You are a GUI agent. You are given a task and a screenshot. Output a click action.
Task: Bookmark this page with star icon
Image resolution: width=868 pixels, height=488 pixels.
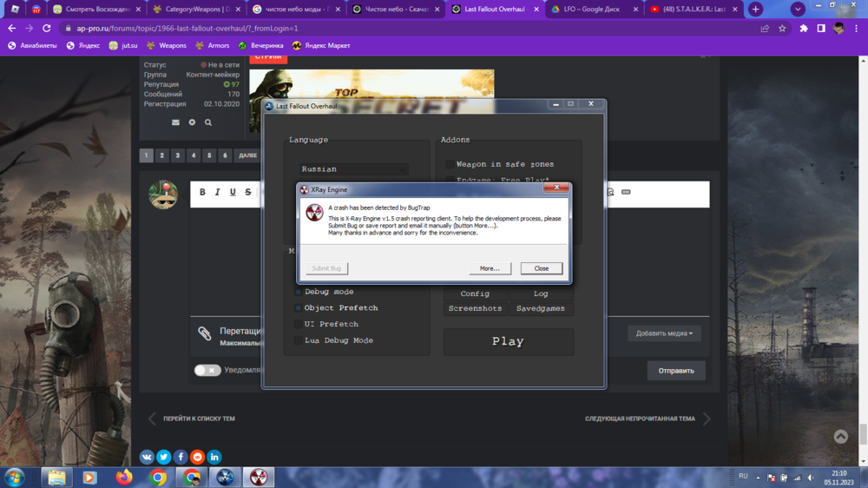tap(782, 29)
